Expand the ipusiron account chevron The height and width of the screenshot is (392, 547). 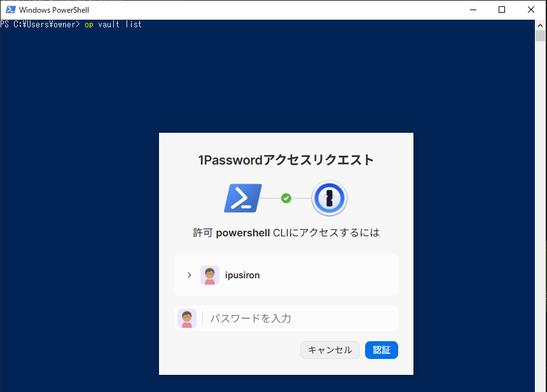pos(190,275)
